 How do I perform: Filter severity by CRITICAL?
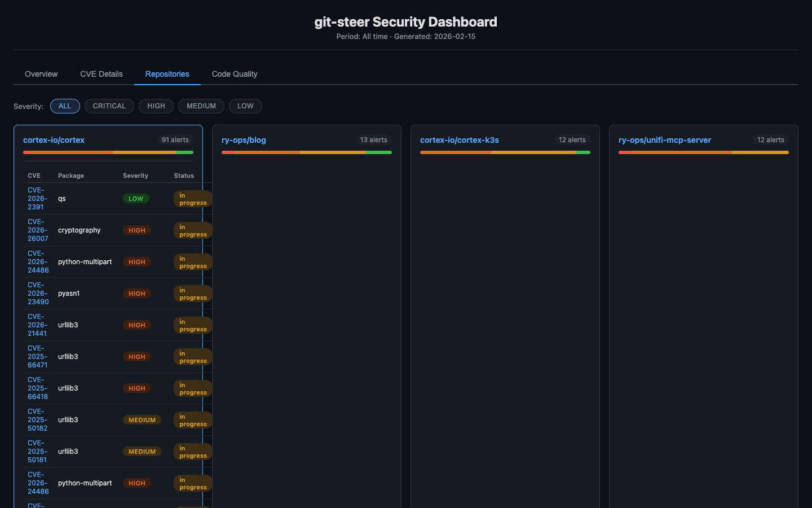click(x=109, y=106)
